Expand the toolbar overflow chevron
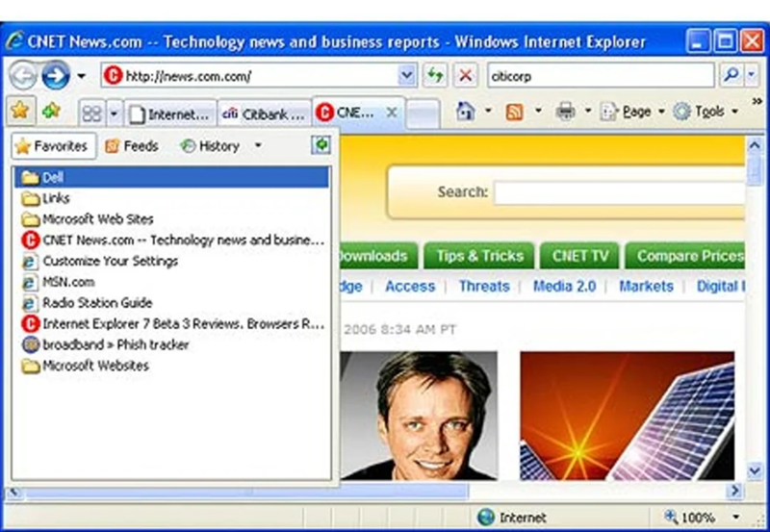The image size is (770, 532). [x=757, y=101]
